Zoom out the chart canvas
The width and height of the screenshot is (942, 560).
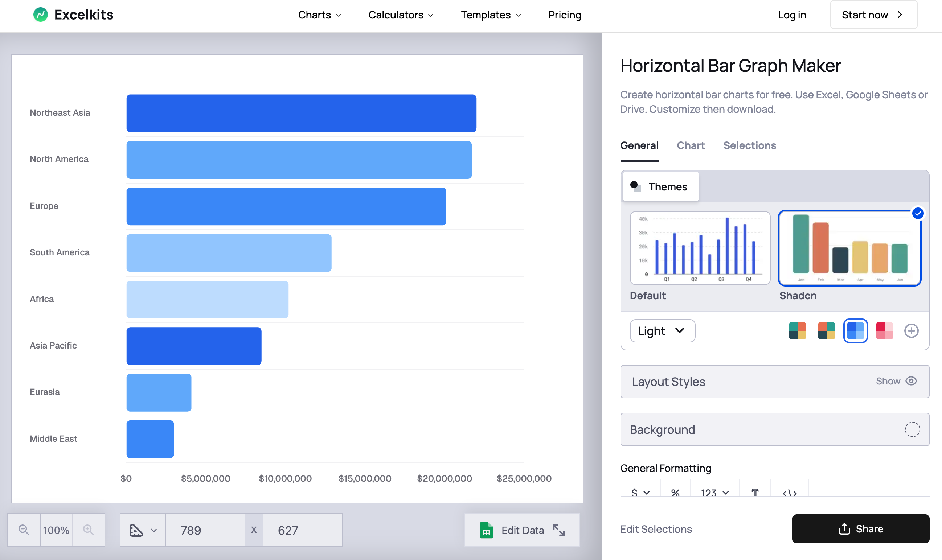tap(24, 530)
